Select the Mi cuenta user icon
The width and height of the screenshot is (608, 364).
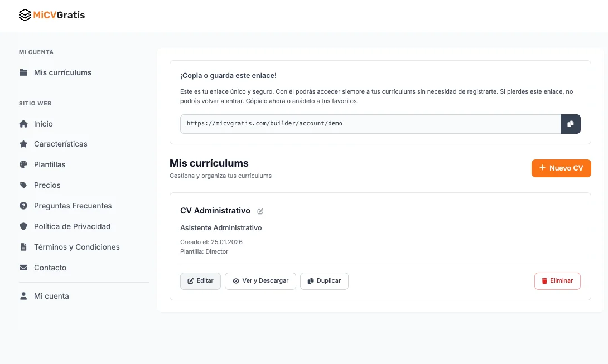pos(23,295)
